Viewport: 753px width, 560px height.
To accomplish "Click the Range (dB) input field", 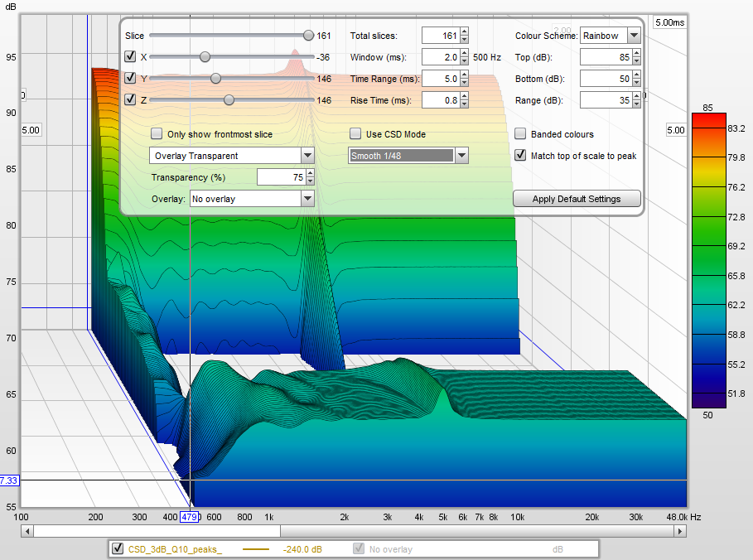I will click(x=606, y=100).
